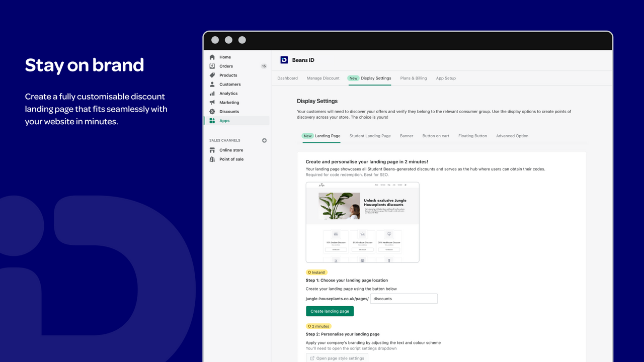Select the Student Landing Page tab
Image resolution: width=644 pixels, height=362 pixels.
click(x=370, y=136)
